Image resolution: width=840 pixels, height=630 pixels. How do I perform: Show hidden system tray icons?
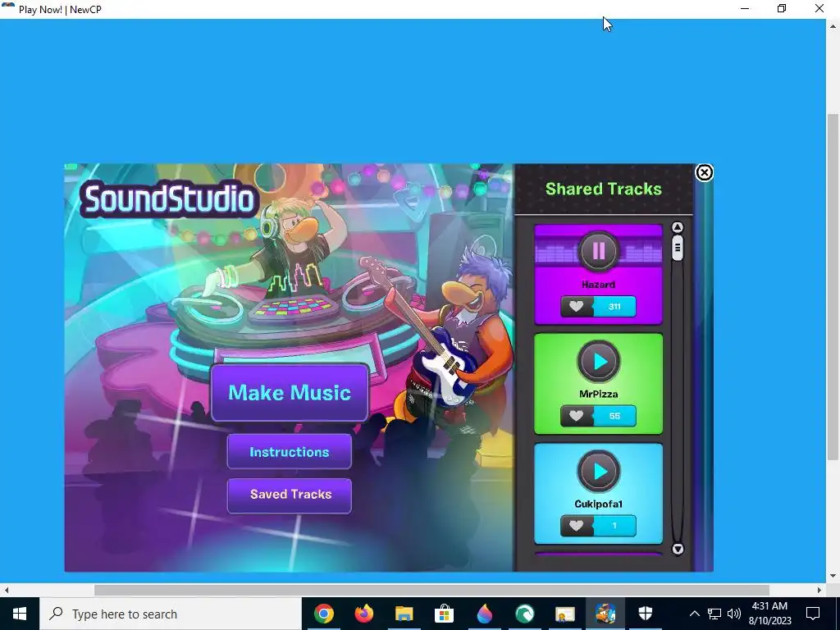(694, 614)
